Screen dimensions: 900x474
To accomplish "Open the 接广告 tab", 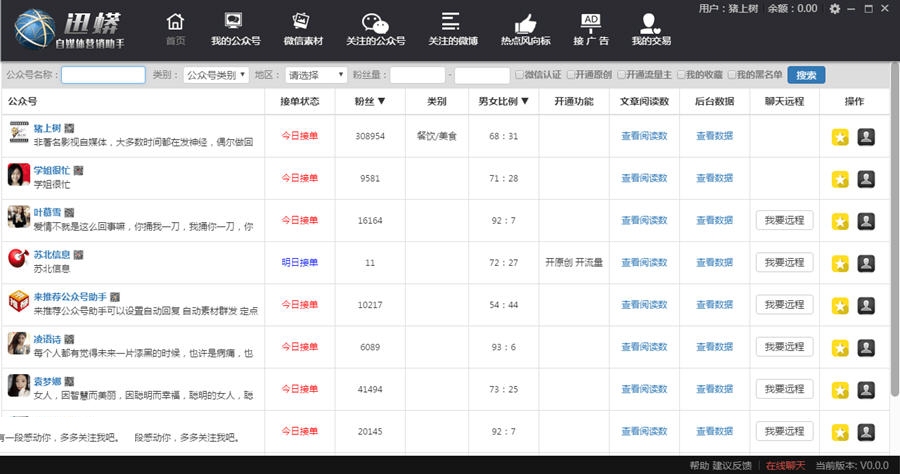I will 591,29.
